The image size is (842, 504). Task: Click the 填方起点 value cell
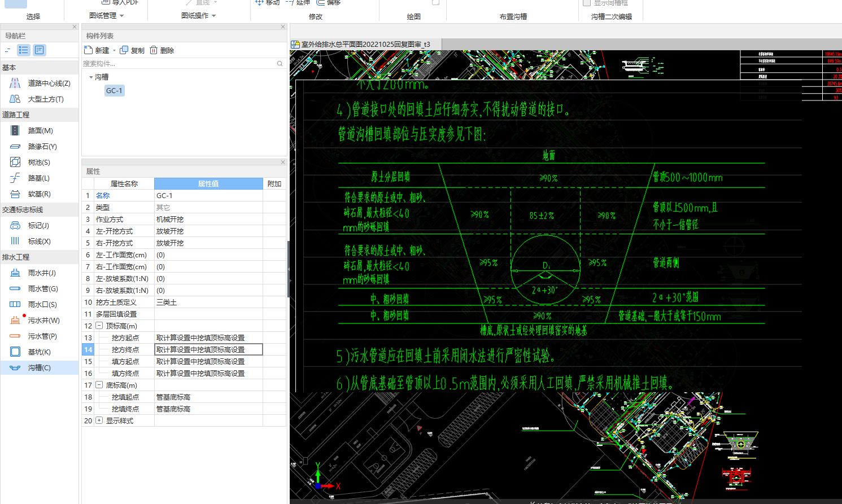tap(208, 361)
